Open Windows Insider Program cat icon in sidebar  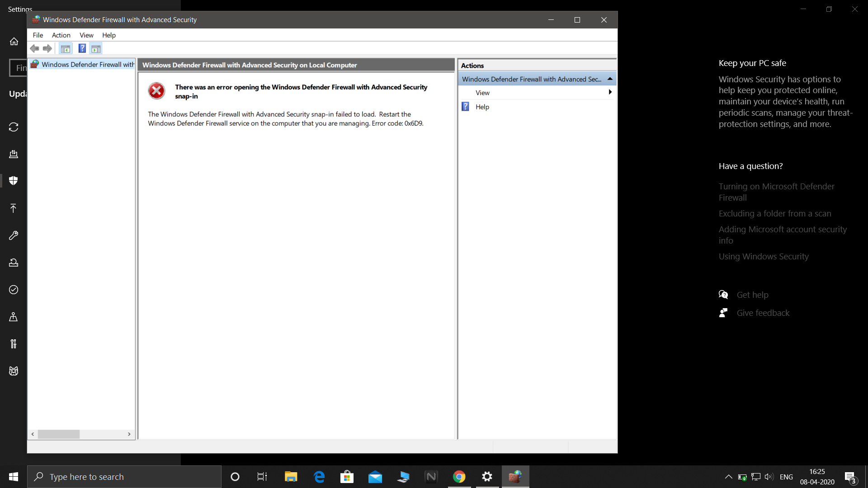coord(14,371)
